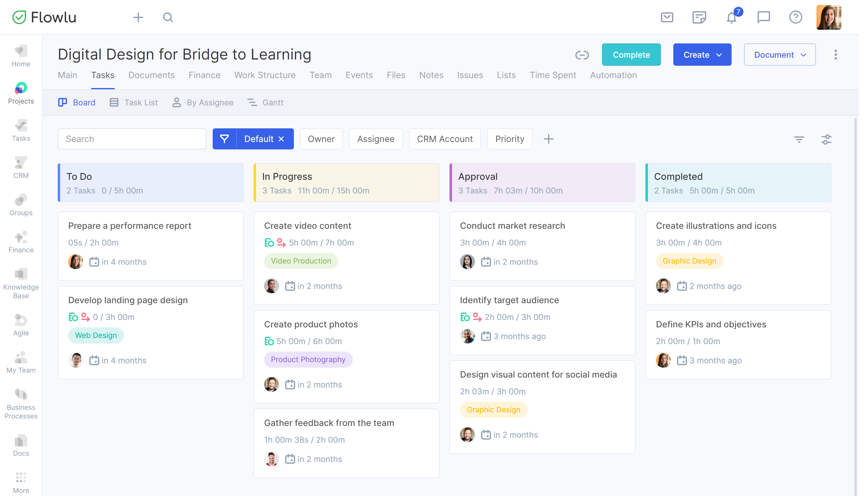Image resolution: width=868 pixels, height=496 pixels.
Task: Click the three-dot more options menu
Action: click(x=836, y=54)
